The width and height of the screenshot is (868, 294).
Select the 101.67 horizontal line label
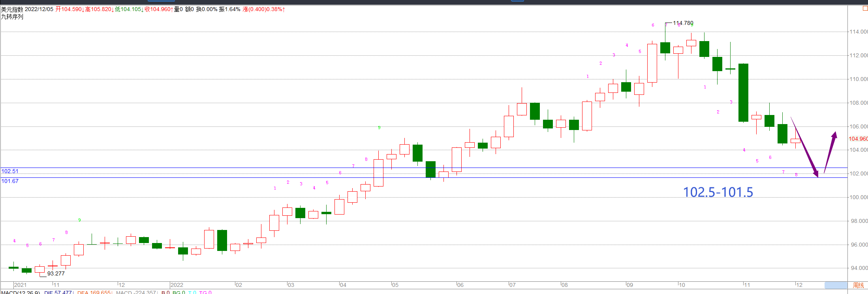tap(10, 181)
